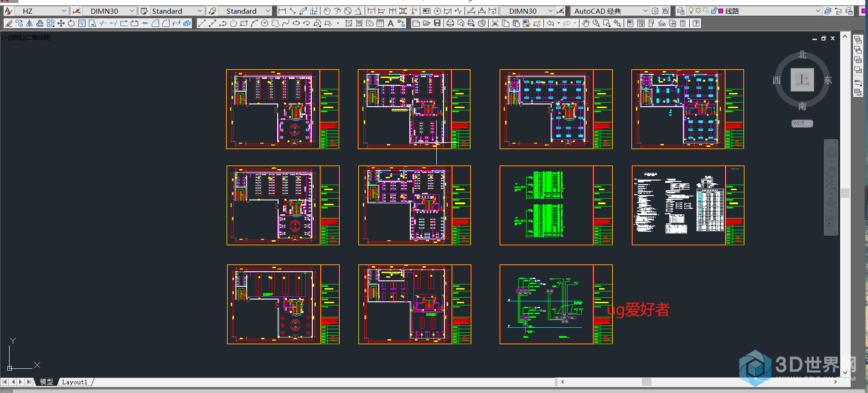Open the Standard multileader style dropdown
Screen dimensions: 868x393
point(244,11)
